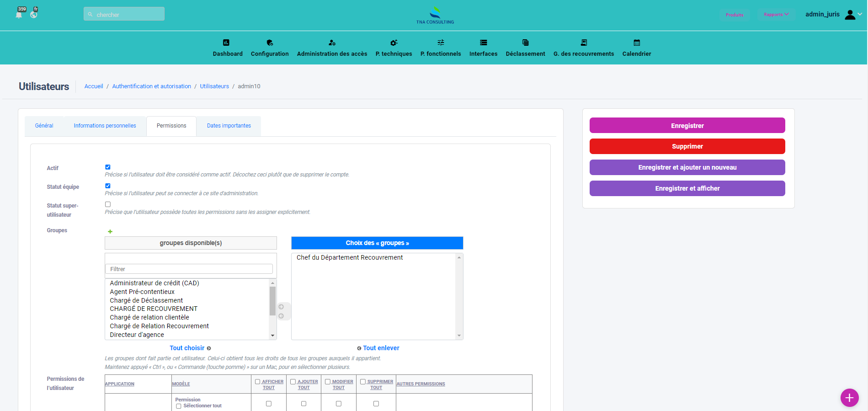This screenshot has width=868, height=411.
Task: Click the left arrow to remove group
Action: pyautogui.click(x=282, y=316)
